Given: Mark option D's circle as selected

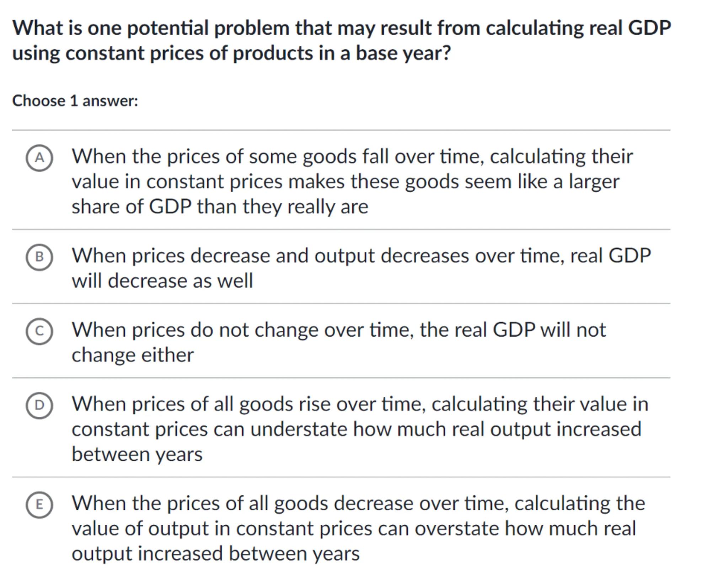Looking at the screenshot, I should (39, 405).
